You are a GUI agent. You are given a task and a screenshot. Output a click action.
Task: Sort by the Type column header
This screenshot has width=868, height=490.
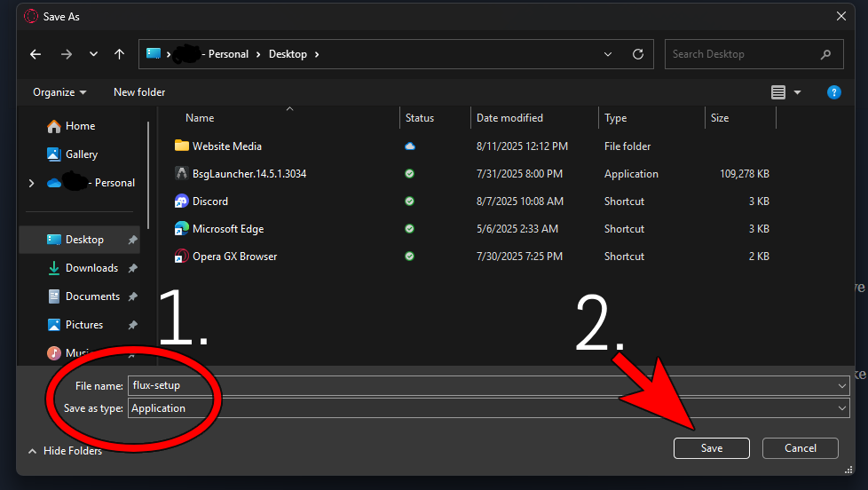(616, 118)
